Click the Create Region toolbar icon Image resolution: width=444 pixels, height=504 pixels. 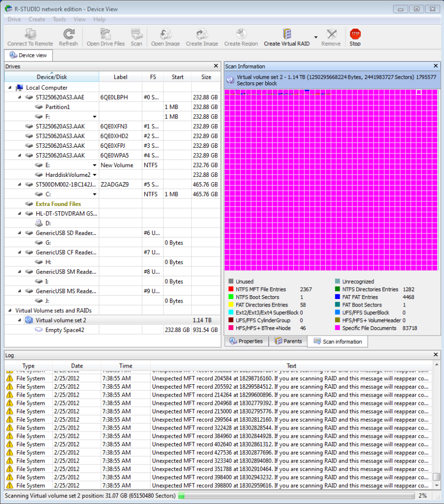coord(241,34)
